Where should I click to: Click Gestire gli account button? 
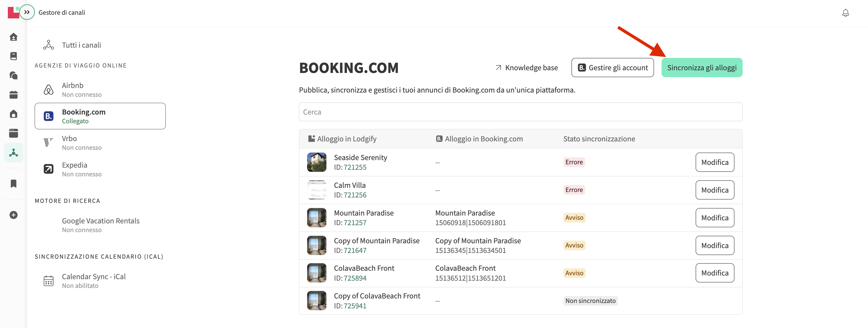click(612, 68)
